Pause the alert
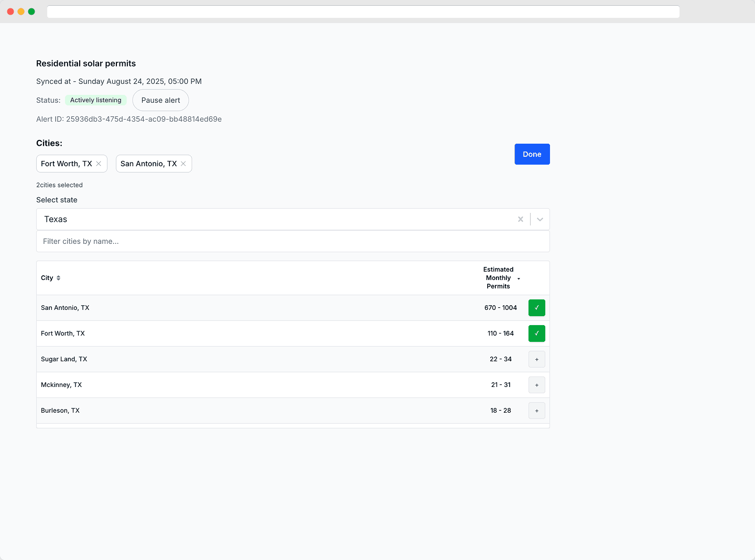755x560 pixels. [160, 100]
